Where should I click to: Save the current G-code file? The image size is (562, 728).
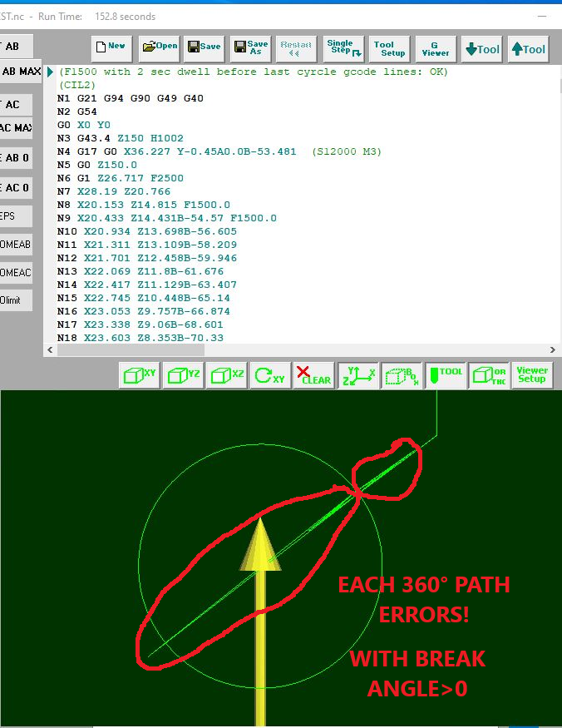(x=205, y=48)
